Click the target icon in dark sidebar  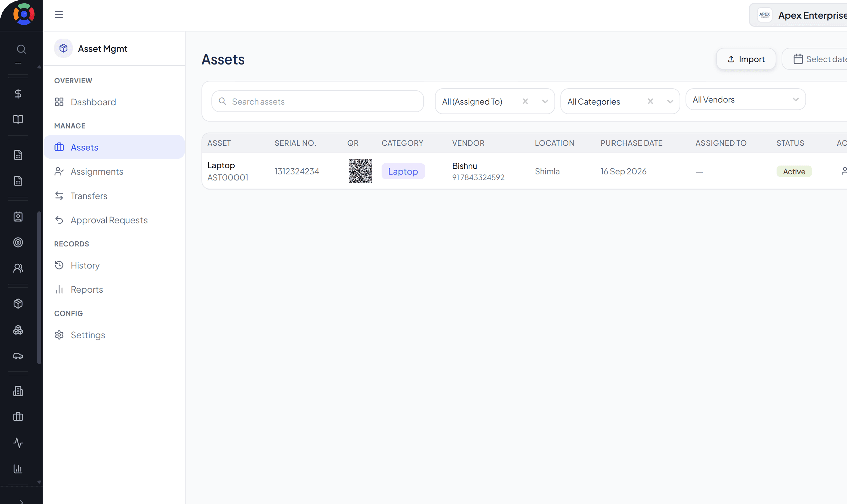click(18, 242)
